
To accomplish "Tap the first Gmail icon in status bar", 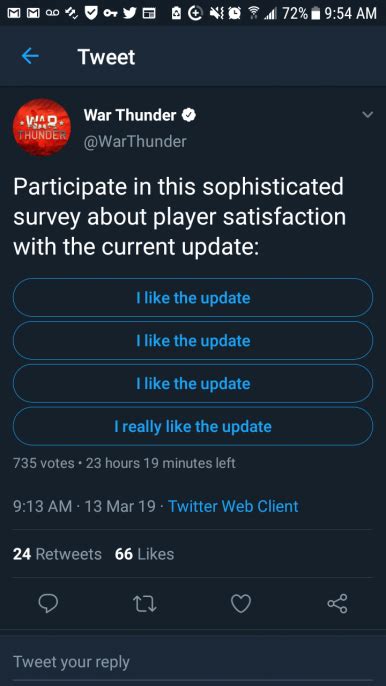I will pos(12,13).
